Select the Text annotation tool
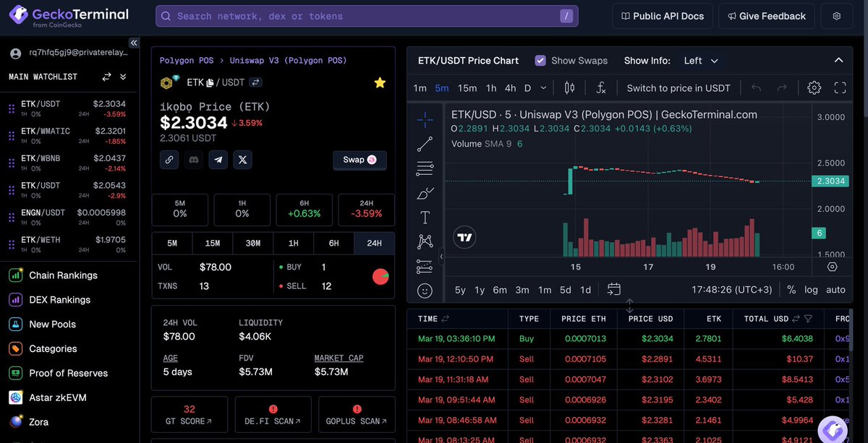 point(425,216)
